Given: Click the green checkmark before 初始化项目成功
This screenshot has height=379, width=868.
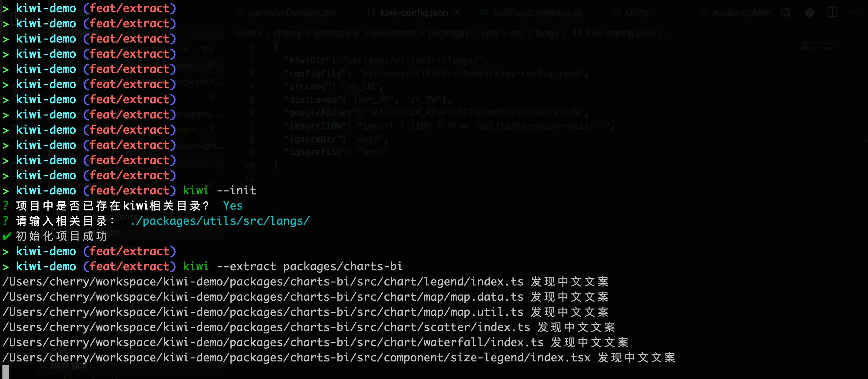Looking at the screenshot, I should (7, 236).
